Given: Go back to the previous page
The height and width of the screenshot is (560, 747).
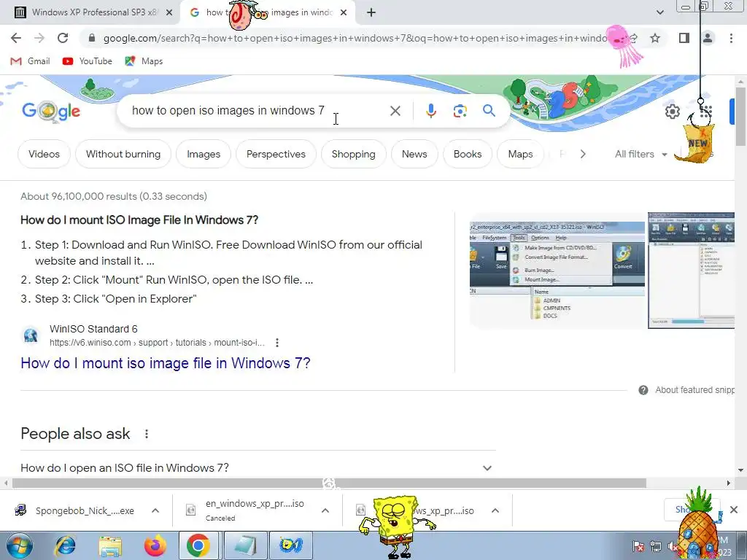Looking at the screenshot, I should [16, 38].
